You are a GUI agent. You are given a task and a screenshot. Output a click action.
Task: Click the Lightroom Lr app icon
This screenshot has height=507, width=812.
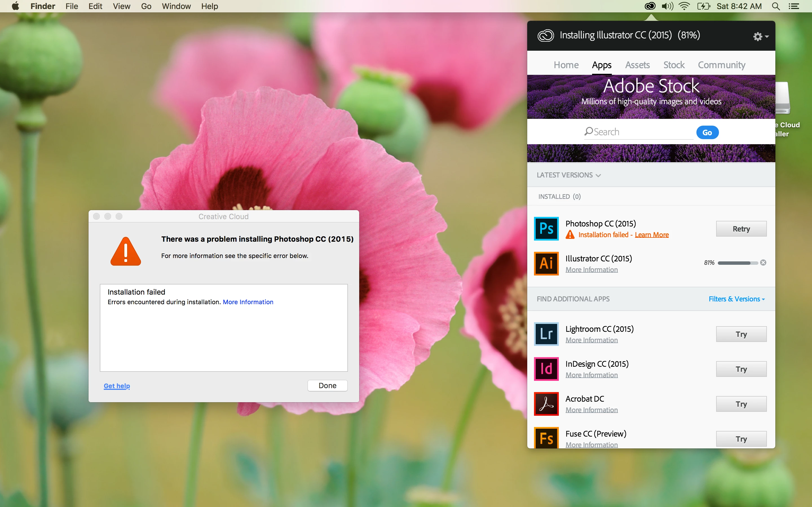(546, 334)
